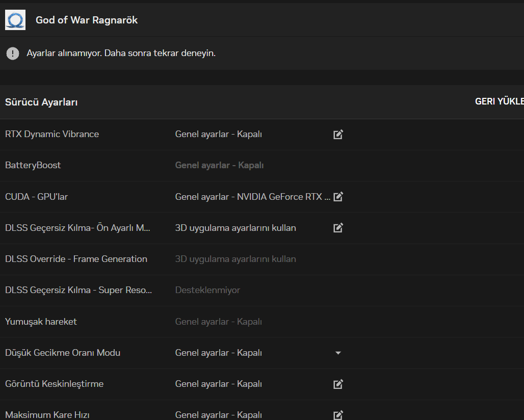Expand Düşük Gecikme Oranı Modu dropdown arrow
This screenshot has width=524, height=420.
click(x=338, y=353)
